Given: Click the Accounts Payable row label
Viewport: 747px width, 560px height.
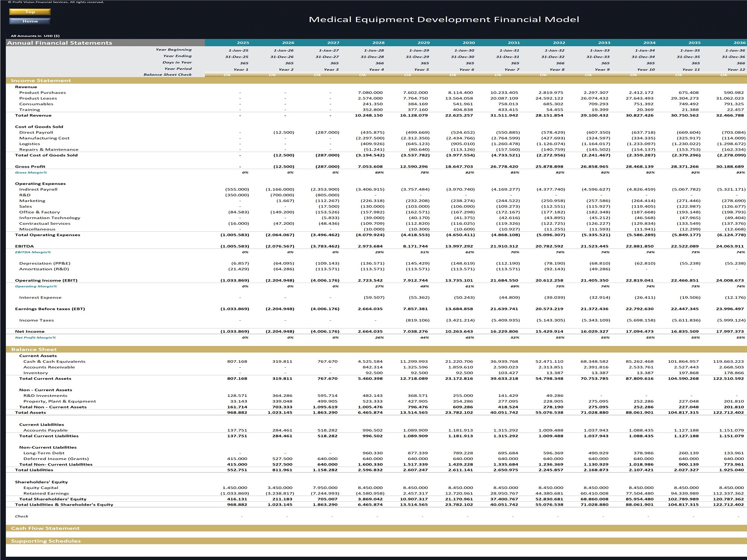Looking at the screenshot, I should [46, 430].
